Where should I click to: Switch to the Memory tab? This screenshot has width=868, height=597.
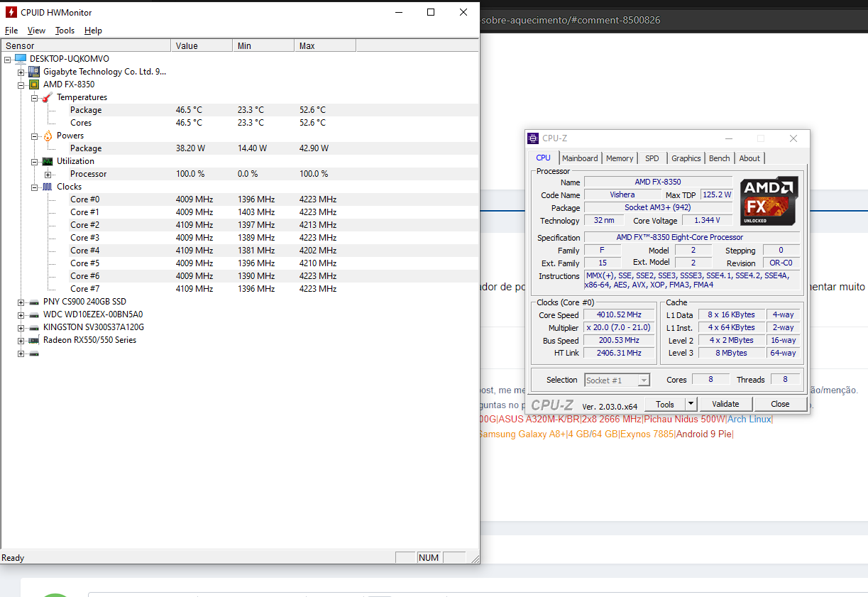point(620,158)
